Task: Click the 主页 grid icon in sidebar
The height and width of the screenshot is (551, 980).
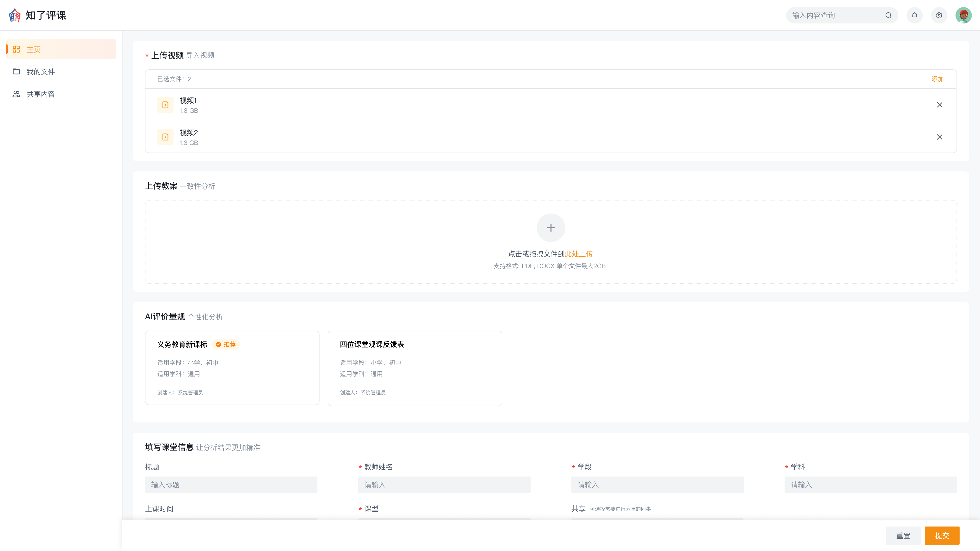Action: (x=16, y=49)
